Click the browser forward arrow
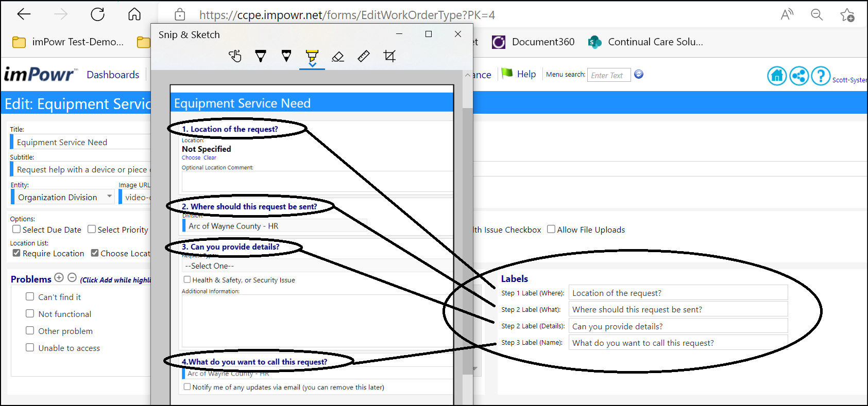Viewport: 868px width, 406px height. coord(61,14)
